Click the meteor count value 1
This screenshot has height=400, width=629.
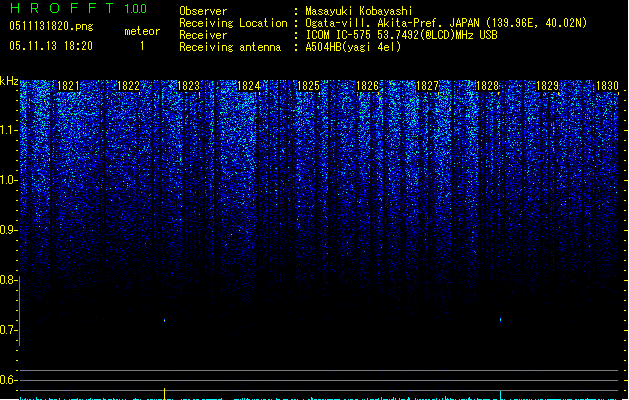click(x=142, y=46)
